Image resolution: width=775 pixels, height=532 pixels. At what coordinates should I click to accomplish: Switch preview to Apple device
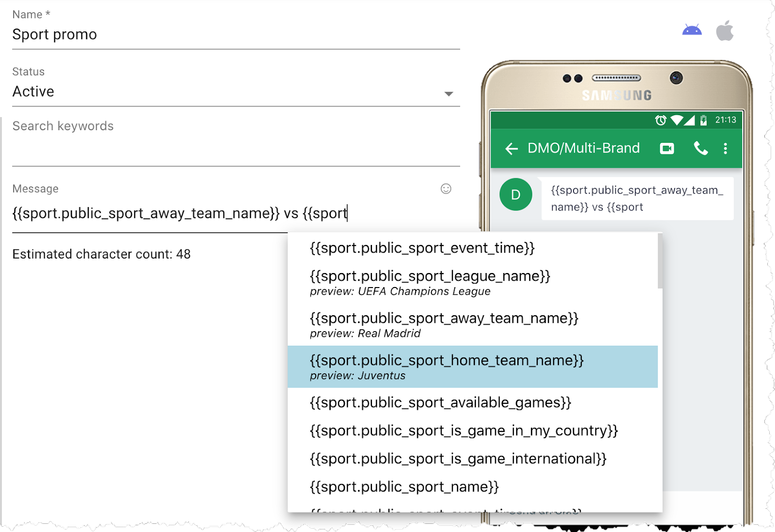click(725, 31)
